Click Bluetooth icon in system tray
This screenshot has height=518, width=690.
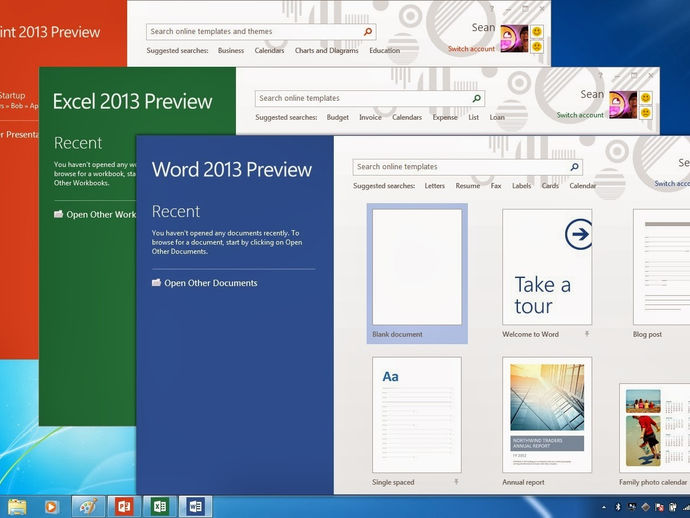(x=618, y=507)
